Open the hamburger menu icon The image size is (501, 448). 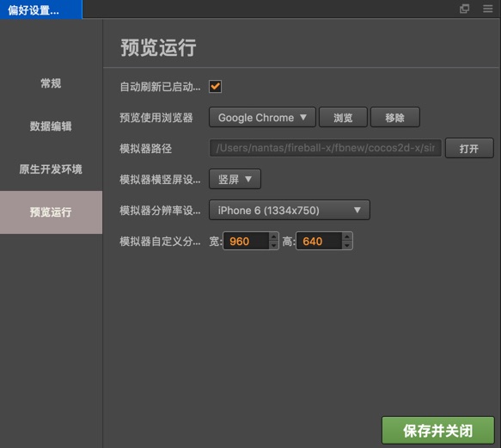point(487,9)
